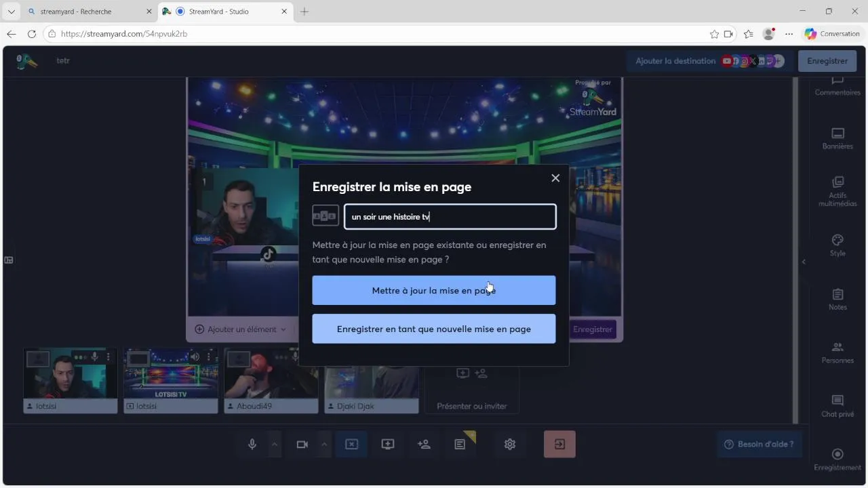Mute the microphone in the bottom toolbar

[252, 444]
